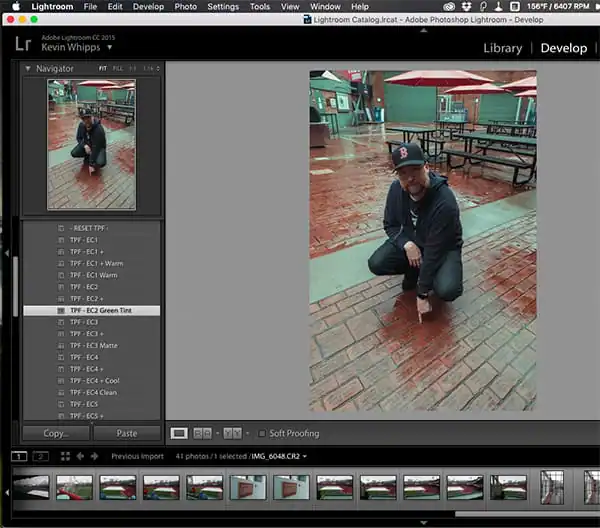The image size is (600, 528).
Task: Open the Dropbox menu bar icon
Action: coord(466,7)
